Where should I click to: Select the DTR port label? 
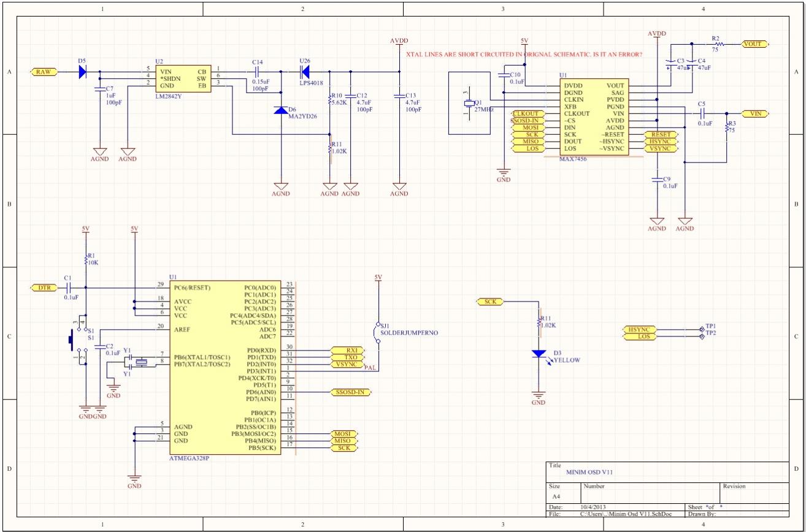click(42, 287)
